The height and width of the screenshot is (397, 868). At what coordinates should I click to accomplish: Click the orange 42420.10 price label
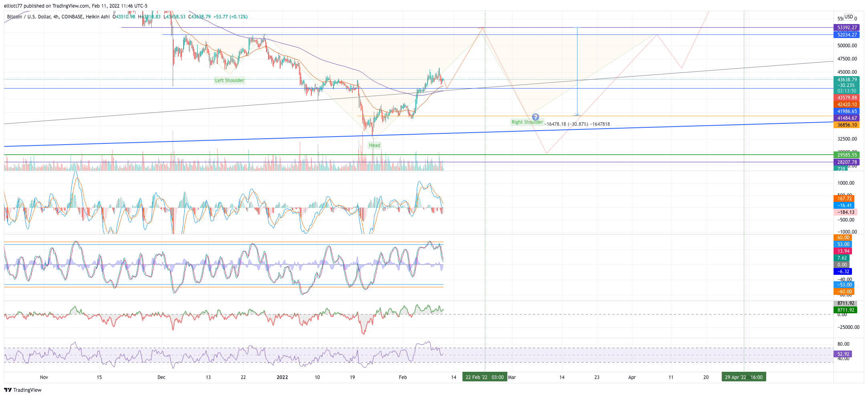(x=846, y=105)
